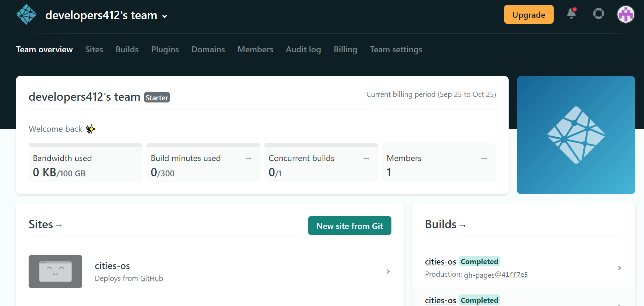
Task: Click the bandwidth usage progress bar
Action: pos(85,145)
